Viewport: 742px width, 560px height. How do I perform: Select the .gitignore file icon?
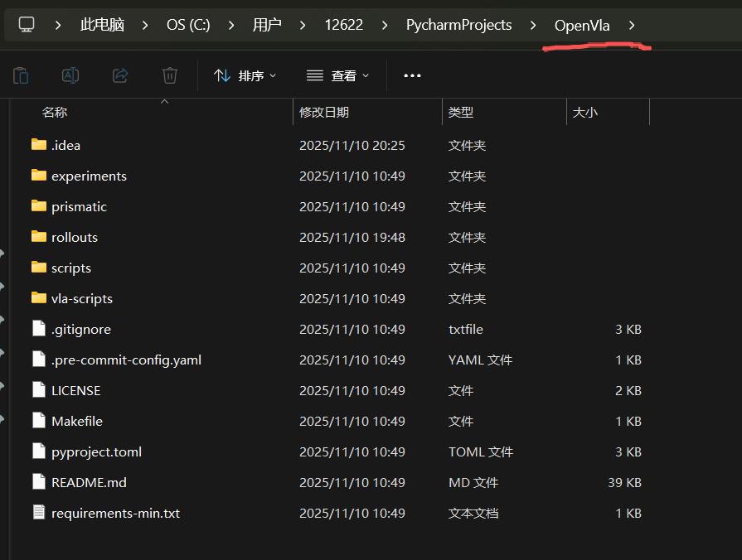39,328
